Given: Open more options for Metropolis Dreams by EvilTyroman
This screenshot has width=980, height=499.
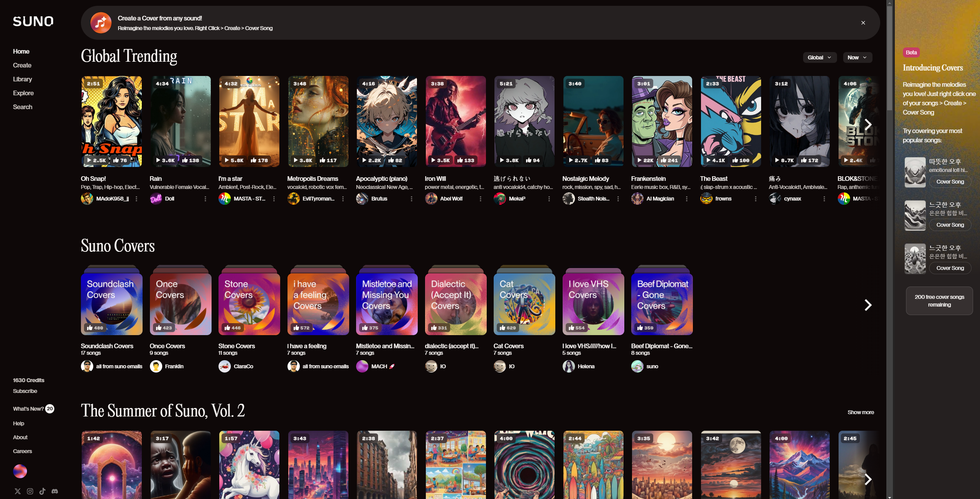Looking at the screenshot, I should point(343,199).
